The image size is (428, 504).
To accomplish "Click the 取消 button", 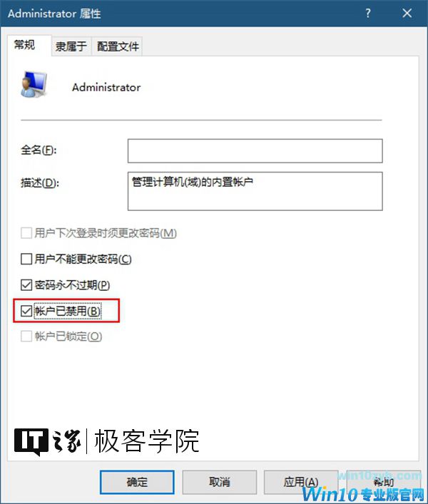I will (x=219, y=482).
